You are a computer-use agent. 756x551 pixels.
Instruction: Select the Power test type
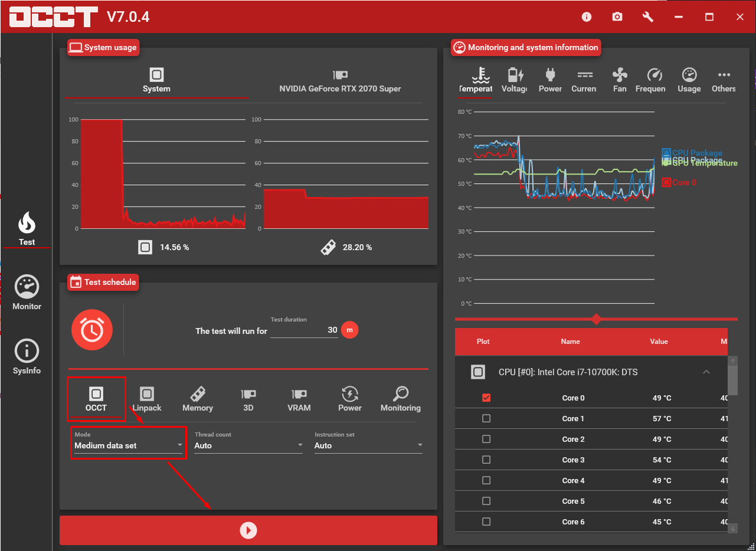point(350,399)
